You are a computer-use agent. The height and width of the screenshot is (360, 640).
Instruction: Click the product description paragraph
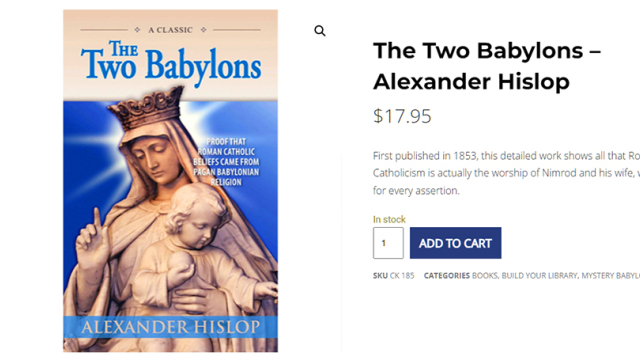(x=506, y=173)
